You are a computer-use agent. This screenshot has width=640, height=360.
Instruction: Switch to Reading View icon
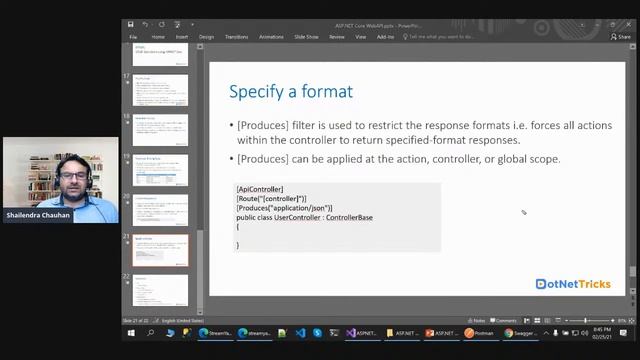tap(547, 321)
